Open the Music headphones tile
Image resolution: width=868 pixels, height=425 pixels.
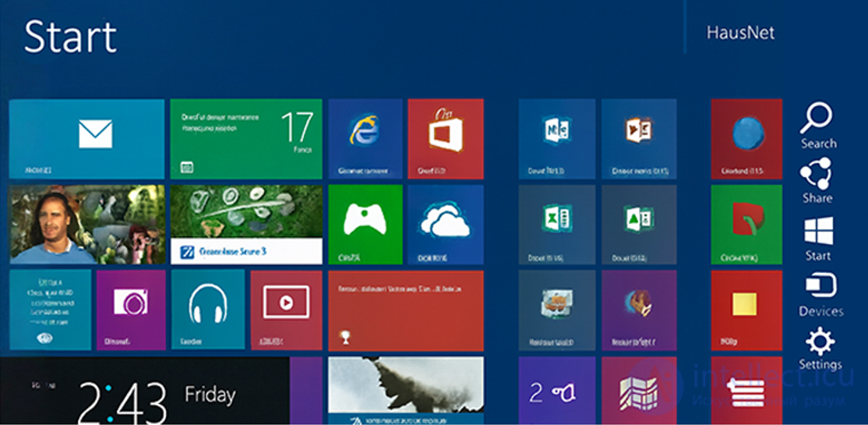(x=208, y=310)
